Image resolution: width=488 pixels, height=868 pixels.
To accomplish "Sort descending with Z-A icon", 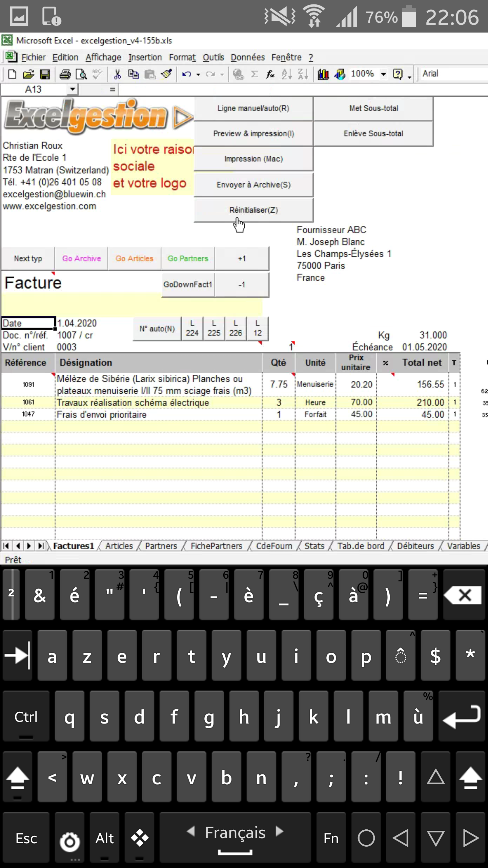I will tap(303, 74).
